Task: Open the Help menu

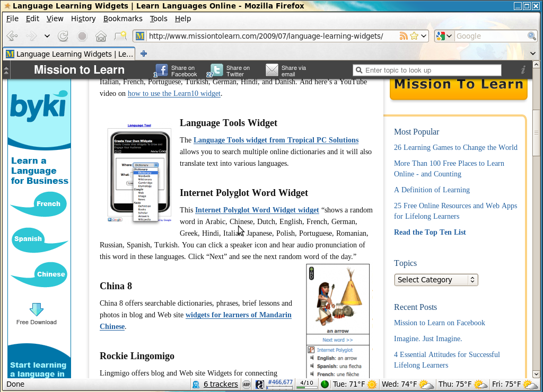Action: 183,19
